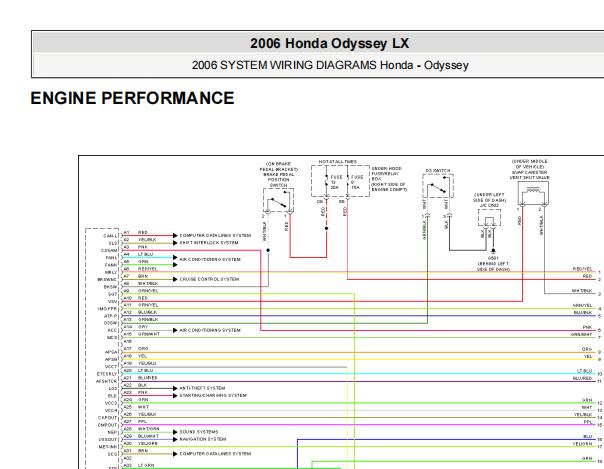Click the "A10 RED" pin label

click(x=136, y=298)
